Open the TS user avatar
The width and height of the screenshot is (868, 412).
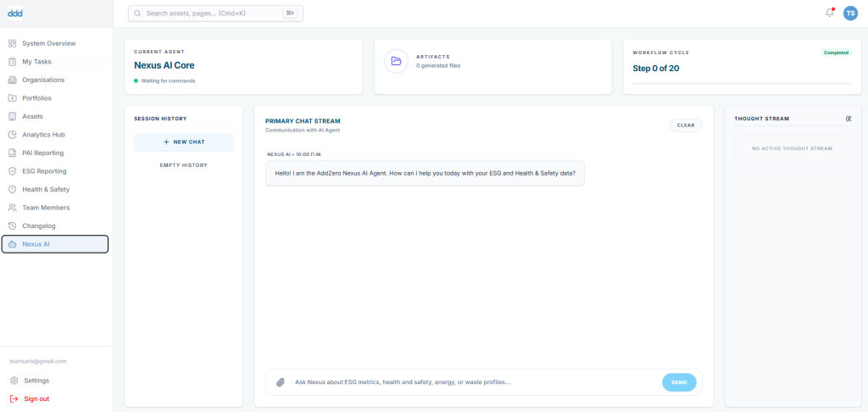(x=850, y=14)
